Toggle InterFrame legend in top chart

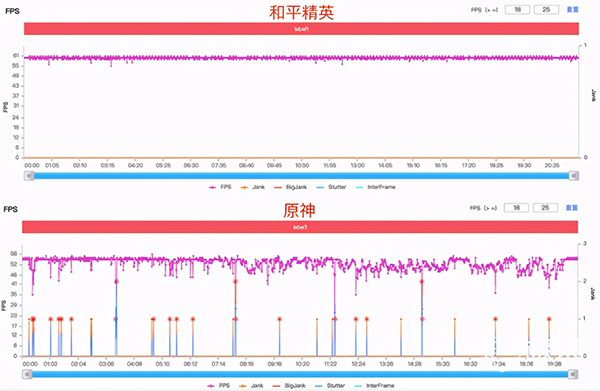click(x=375, y=187)
